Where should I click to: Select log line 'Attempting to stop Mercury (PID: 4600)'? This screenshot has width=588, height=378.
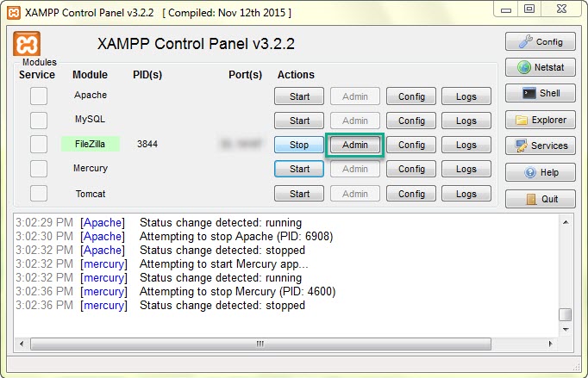tap(238, 291)
